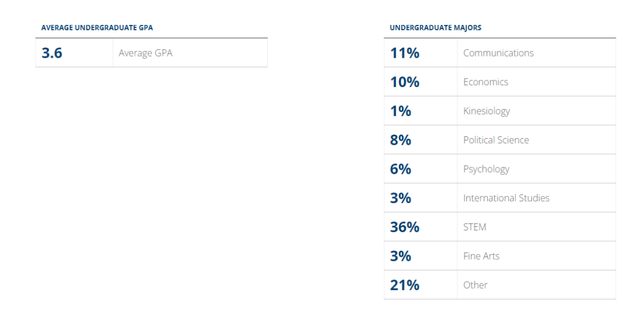Click the Economics major label

(x=485, y=82)
